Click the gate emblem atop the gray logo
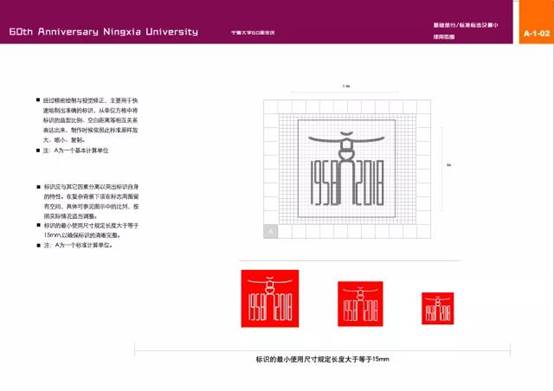This screenshot has height=391, width=554. tap(346, 146)
